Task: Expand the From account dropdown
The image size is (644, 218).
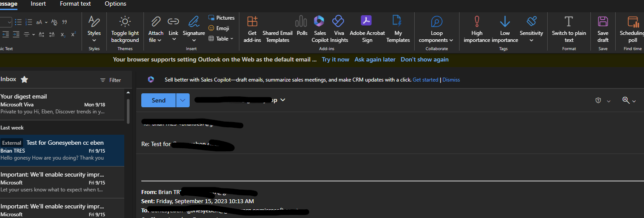Action: 283,100
